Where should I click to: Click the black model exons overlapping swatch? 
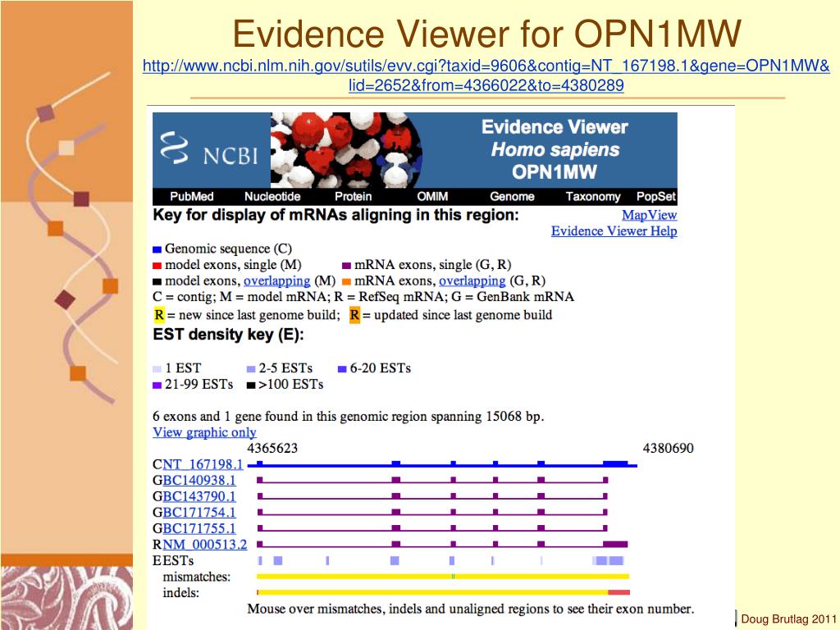tap(157, 282)
